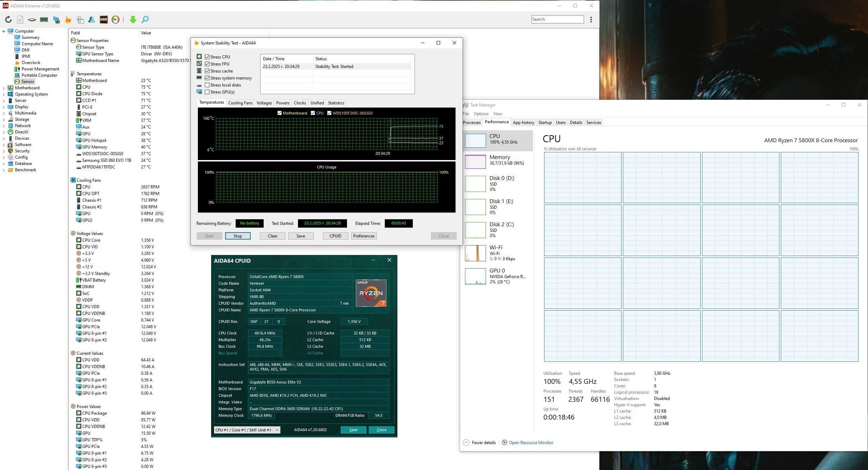This screenshot has width=868, height=470.
Task: Toggle the Stress system memory checkbox
Action: [x=207, y=78]
